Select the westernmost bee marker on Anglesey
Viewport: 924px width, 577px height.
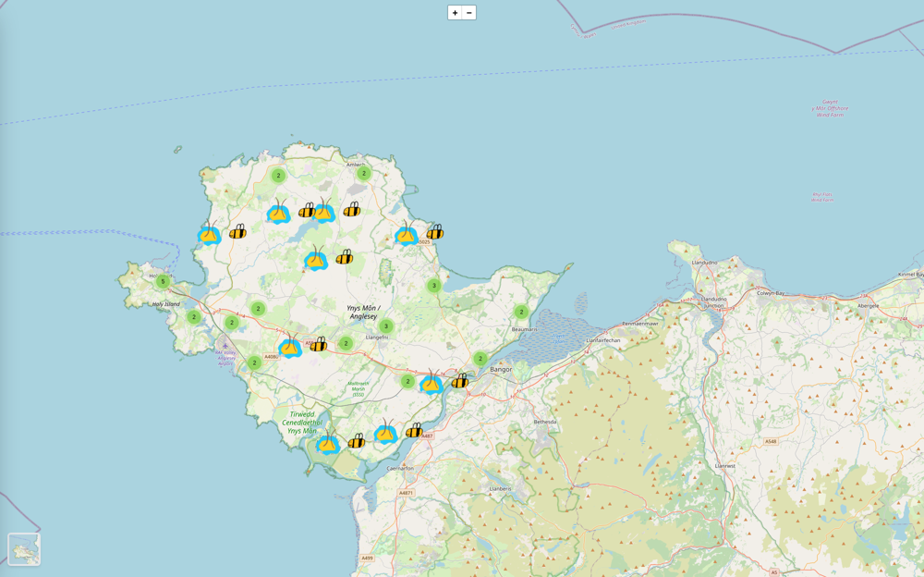[x=237, y=232]
